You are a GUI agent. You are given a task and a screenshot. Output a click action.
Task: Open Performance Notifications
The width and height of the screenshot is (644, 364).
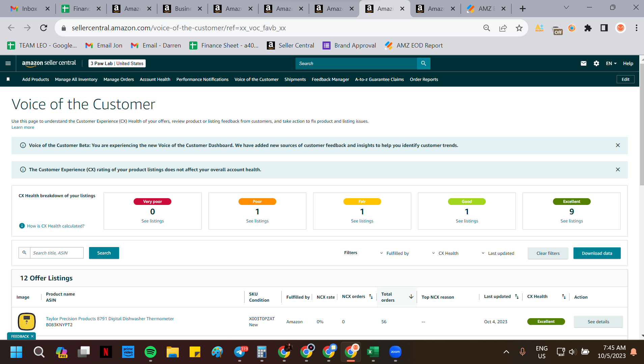coord(202,79)
